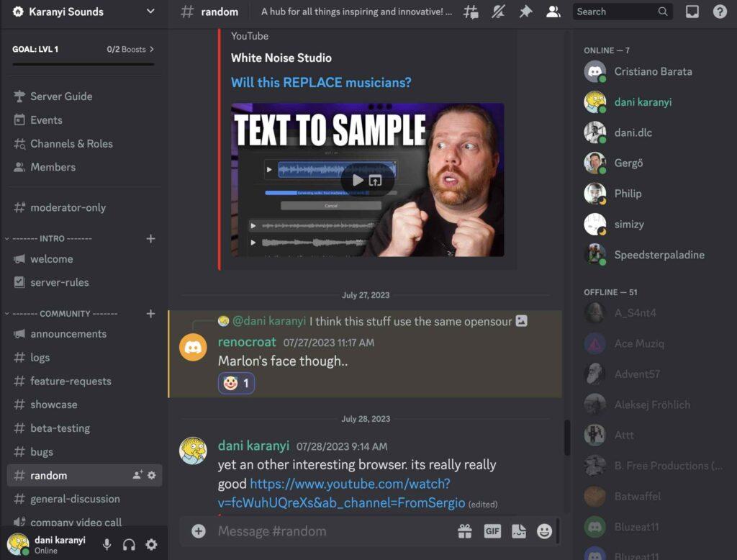This screenshot has height=560, width=737.
Task: Open the Nitro gift icon
Action: tap(465, 531)
